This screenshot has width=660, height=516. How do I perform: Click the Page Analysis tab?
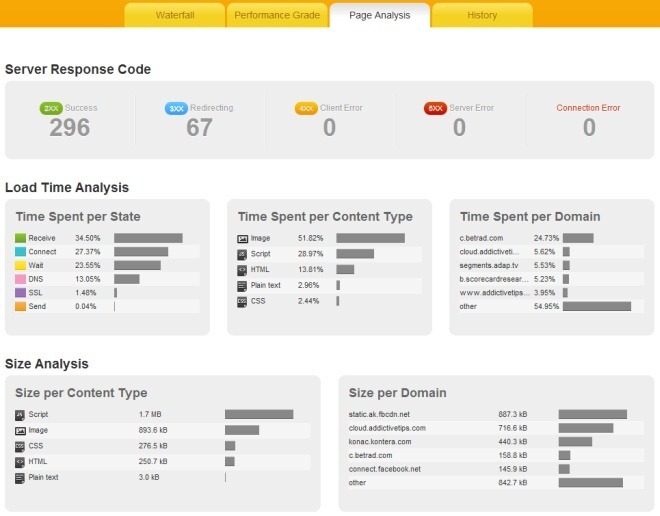click(380, 15)
